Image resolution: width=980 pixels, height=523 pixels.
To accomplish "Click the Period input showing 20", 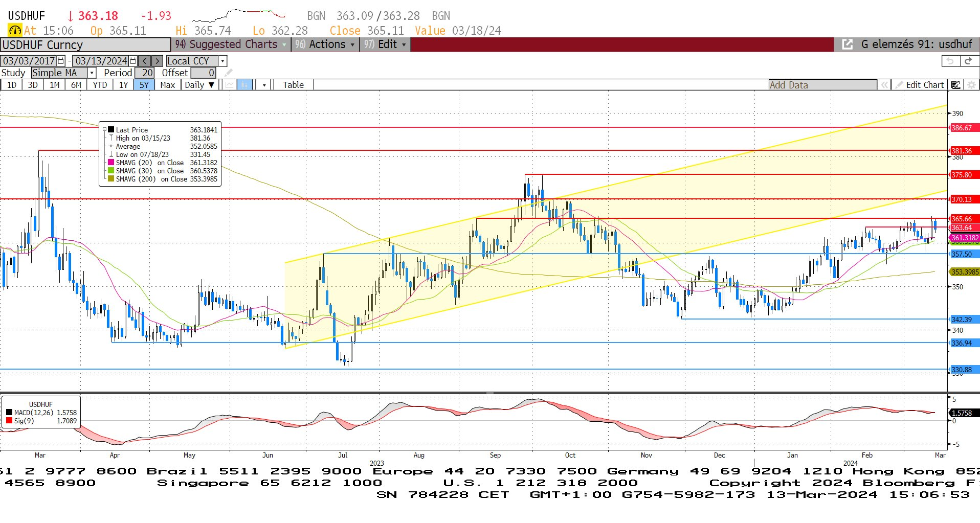I will pyautogui.click(x=145, y=73).
